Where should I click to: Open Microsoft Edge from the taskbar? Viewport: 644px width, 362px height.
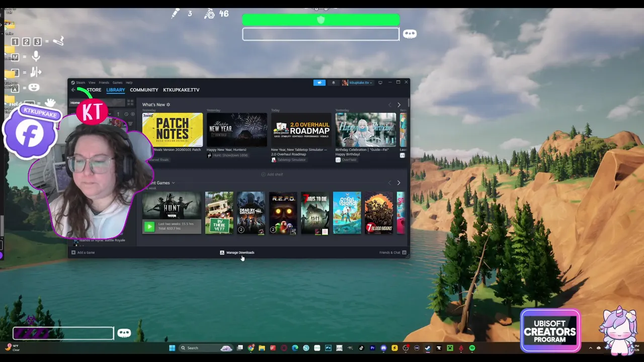(x=295, y=348)
